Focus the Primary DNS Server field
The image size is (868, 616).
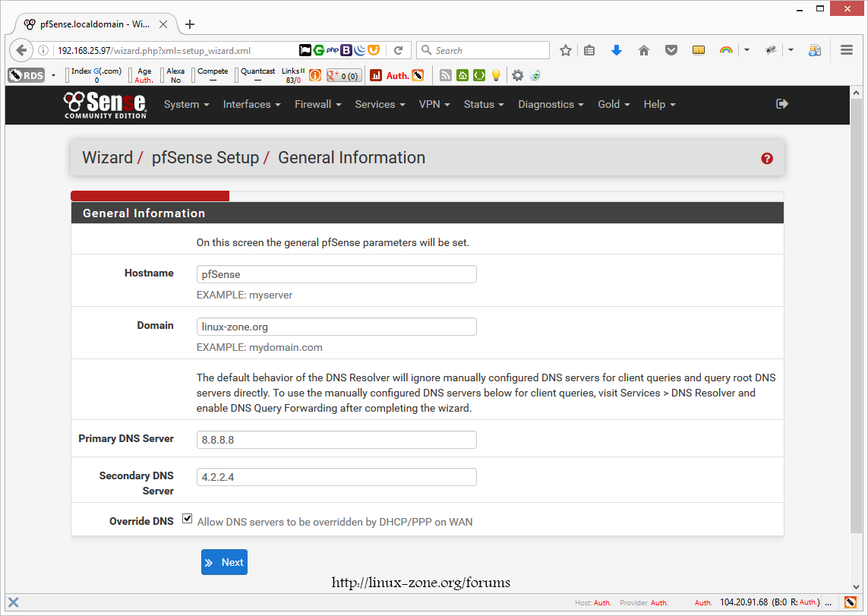coord(336,440)
